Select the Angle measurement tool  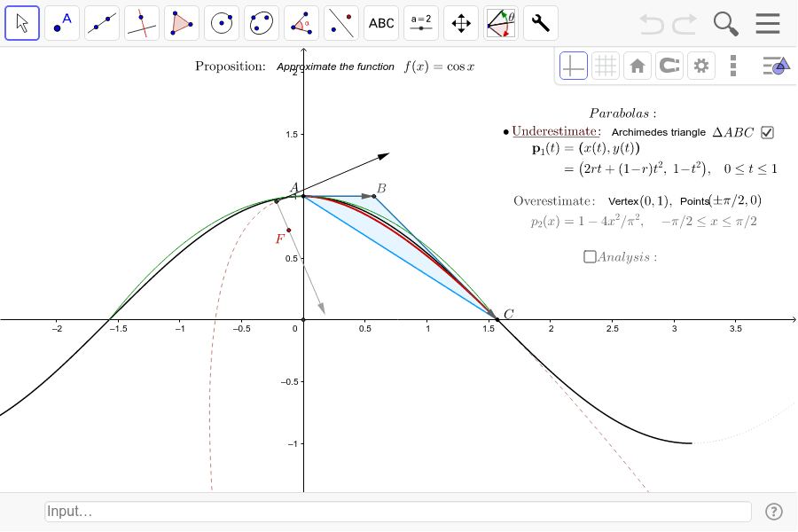[x=301, y=23]
